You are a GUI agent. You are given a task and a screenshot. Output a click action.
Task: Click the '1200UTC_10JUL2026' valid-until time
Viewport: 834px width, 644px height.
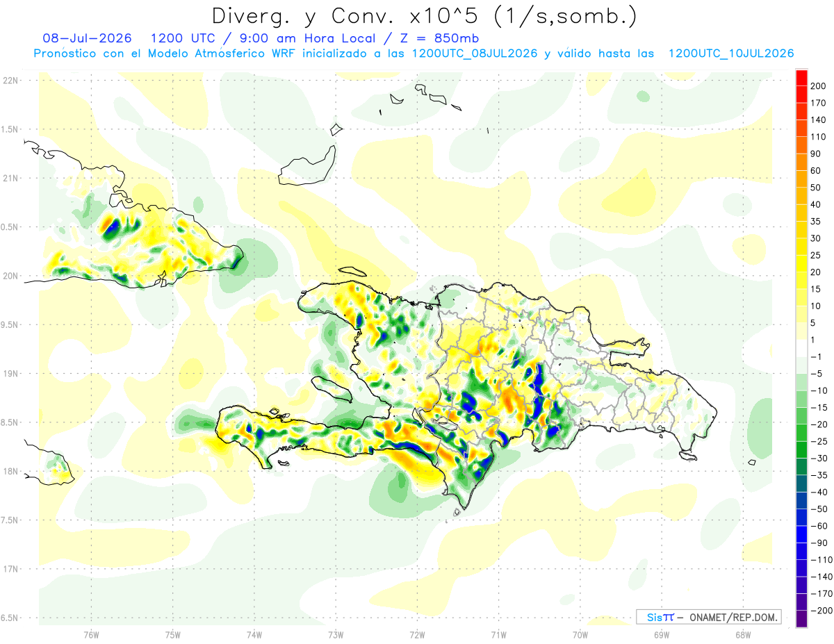(x=731, y=53)
